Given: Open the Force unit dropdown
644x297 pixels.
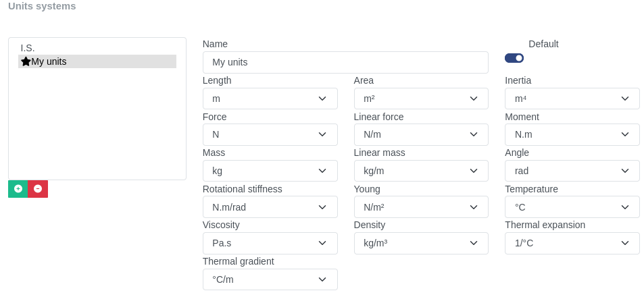Looking at the screenshot, I should (270, 134).
